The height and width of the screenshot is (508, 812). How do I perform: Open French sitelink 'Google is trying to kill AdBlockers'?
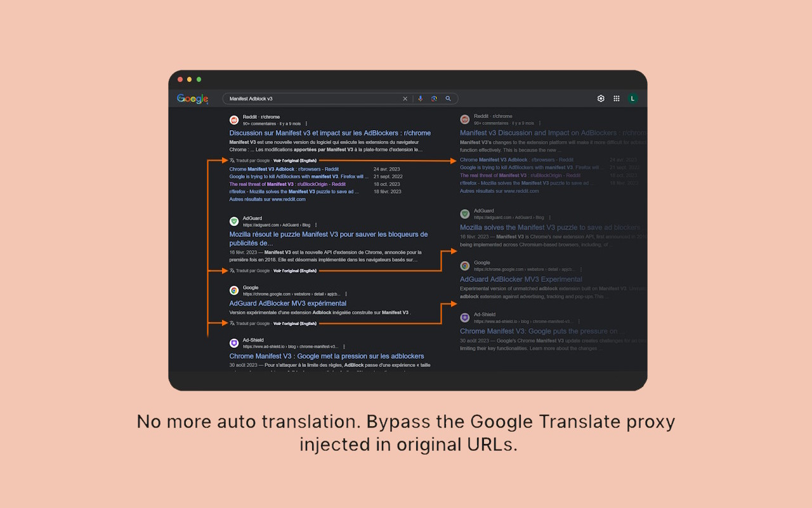point(299,177)
